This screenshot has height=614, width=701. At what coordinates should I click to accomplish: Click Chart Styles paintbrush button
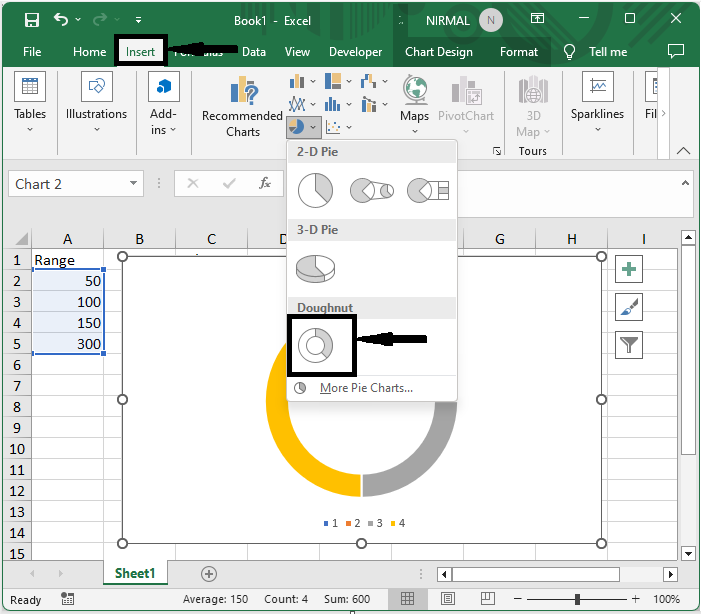point(629,307)
